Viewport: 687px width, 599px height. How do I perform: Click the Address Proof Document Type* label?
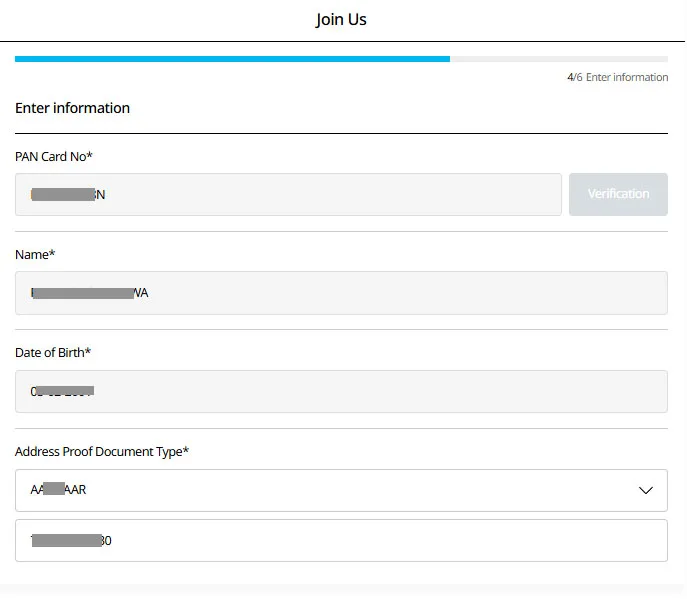point(102,451)
